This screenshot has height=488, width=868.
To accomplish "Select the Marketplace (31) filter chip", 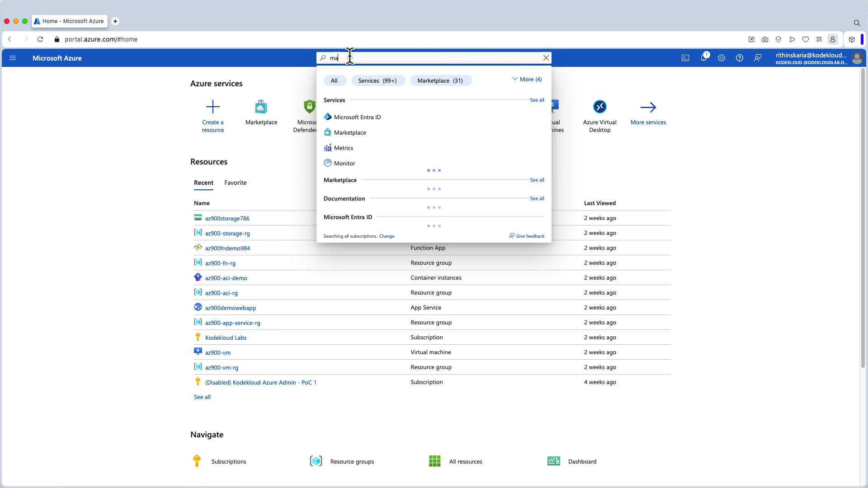I will pyautogui.click(x=440, y=80).
